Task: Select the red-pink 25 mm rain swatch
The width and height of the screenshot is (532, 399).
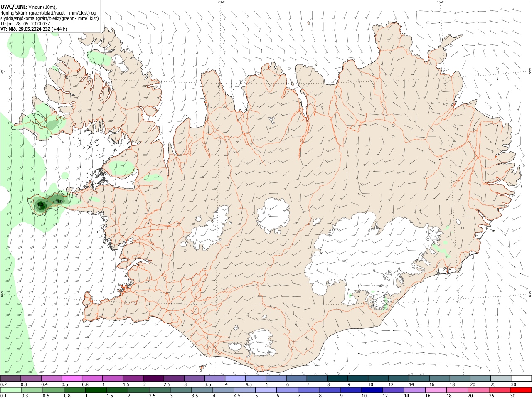Action: (500, 390)
